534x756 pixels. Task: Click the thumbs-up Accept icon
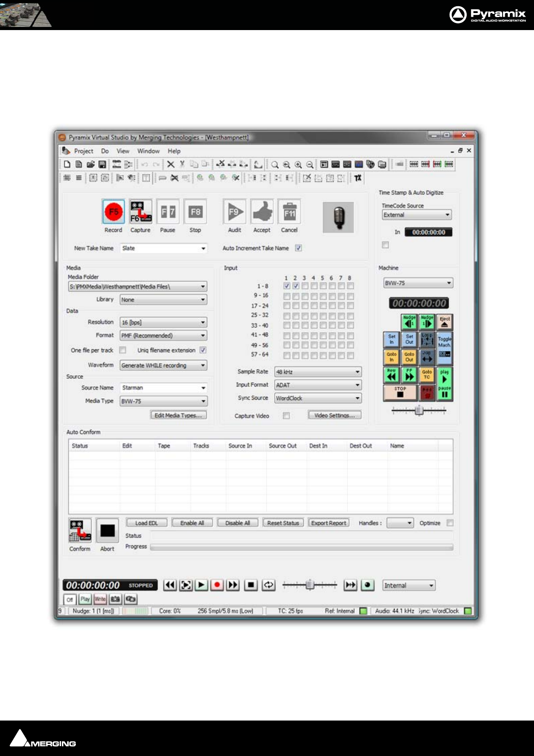(x=262, y=211)
